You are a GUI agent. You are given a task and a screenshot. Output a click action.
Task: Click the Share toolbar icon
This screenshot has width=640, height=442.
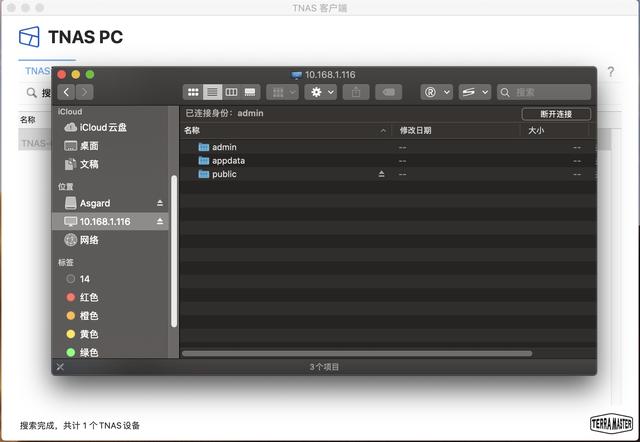click(x=355, y=92)
